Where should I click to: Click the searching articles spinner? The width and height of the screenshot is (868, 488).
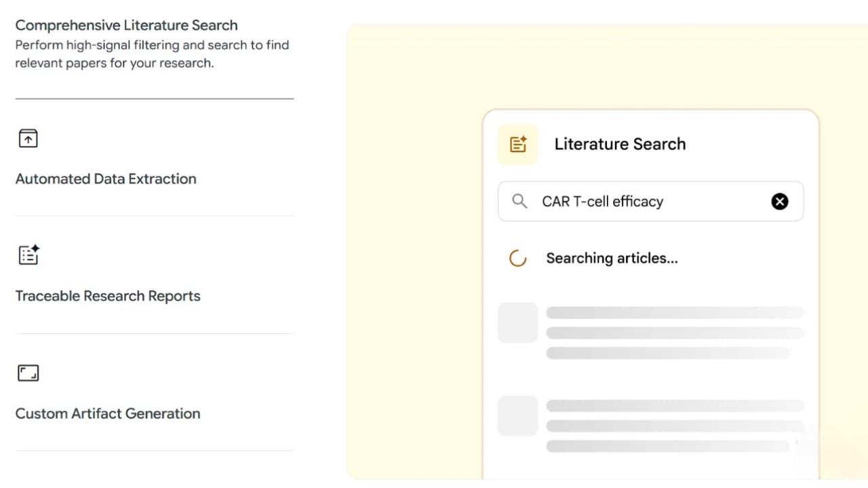coord(517,259)
